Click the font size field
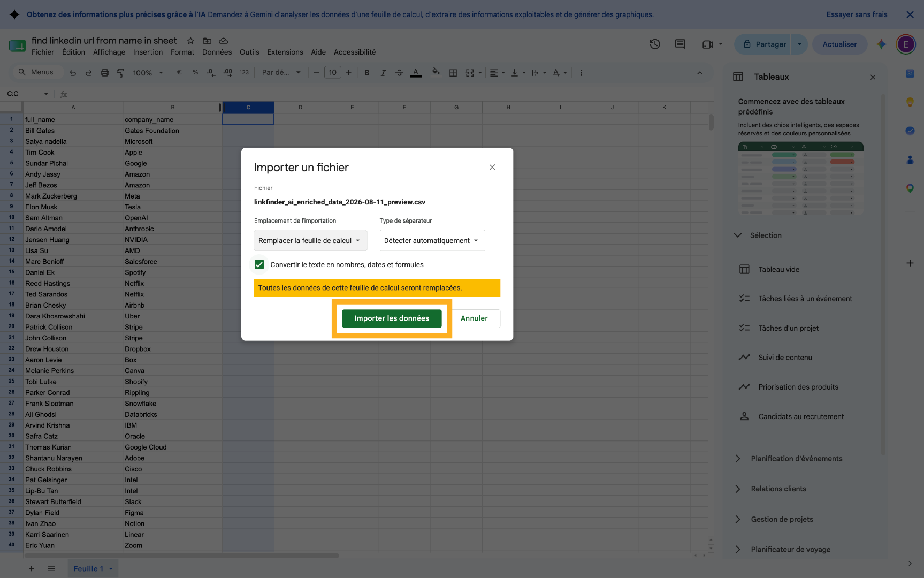The height and width of the screenshot is (578, 924). pyautogui.click(x=333, y=73)
